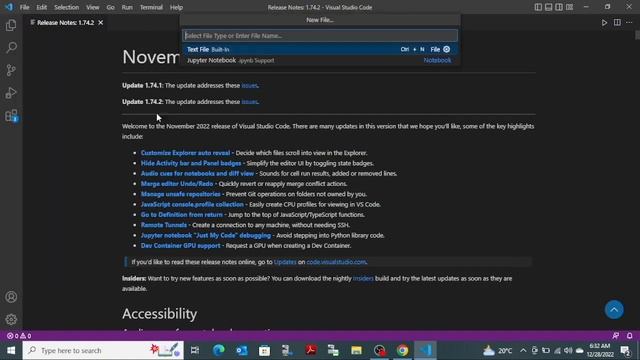Toggle primary side bar layout icon

pyautogui.click(x=538, y=7)
